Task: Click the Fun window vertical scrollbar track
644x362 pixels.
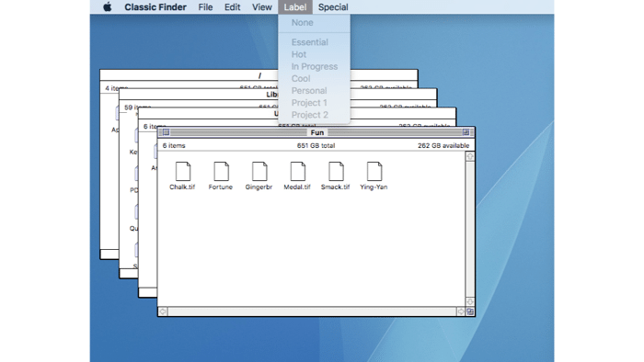Action: tap(470, 229)
